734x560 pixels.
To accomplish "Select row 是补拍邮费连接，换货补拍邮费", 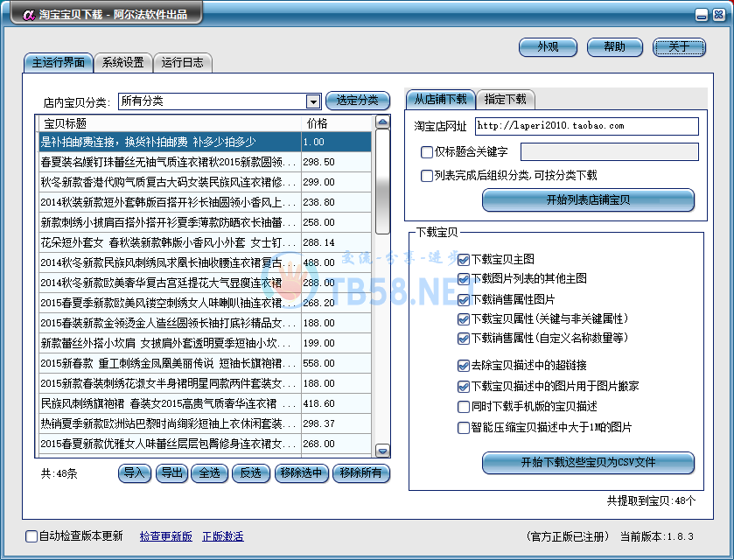I will pyautogui.click(x=205, y=142).
